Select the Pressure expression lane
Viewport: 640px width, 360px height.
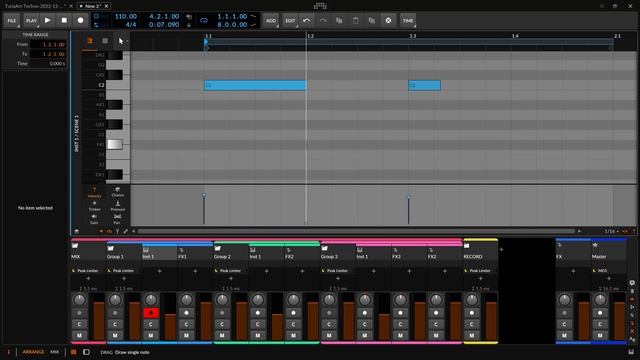pyautogui.click(x=118, y=206)
